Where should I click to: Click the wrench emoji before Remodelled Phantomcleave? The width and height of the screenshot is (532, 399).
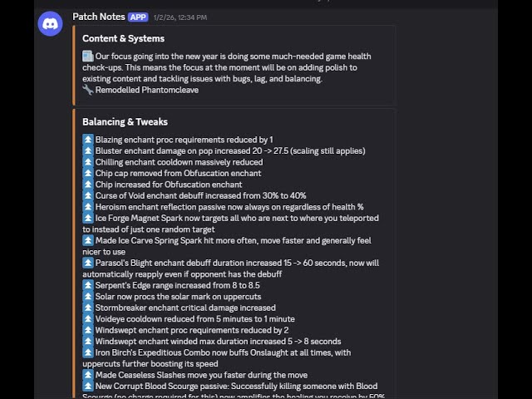tap(88, 90)
